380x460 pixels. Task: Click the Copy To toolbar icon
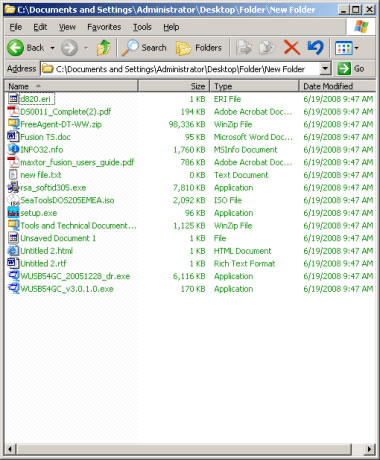click(268, 48)
